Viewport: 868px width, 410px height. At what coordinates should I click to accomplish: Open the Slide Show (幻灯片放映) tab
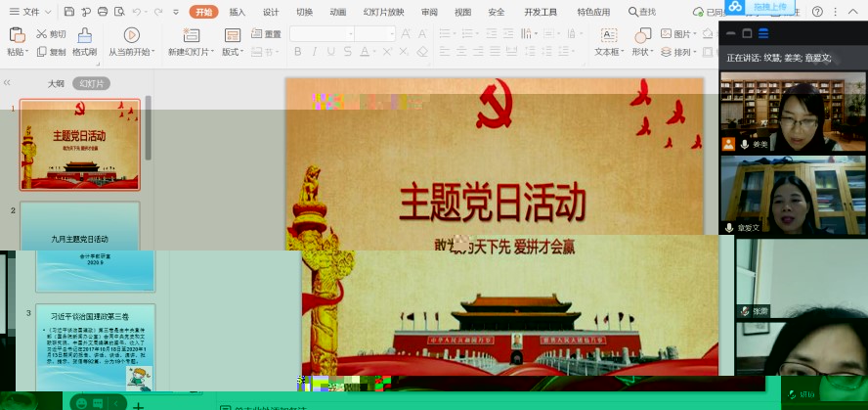coord(383,12)
